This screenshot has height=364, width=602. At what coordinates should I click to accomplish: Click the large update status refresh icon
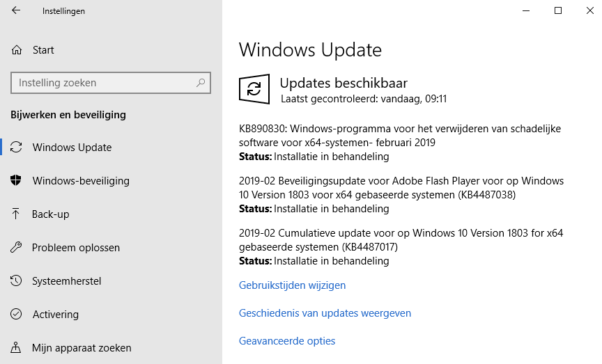tap(254, 89)
